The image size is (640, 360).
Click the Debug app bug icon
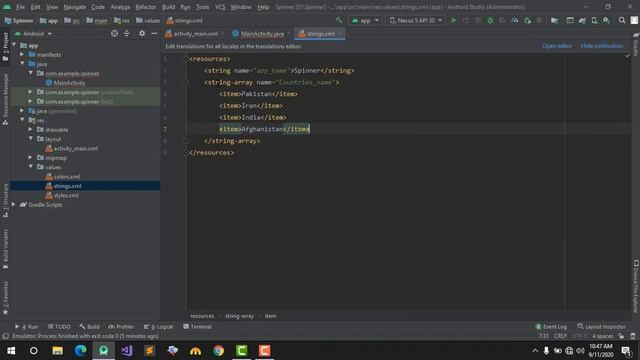coord(490,20)
